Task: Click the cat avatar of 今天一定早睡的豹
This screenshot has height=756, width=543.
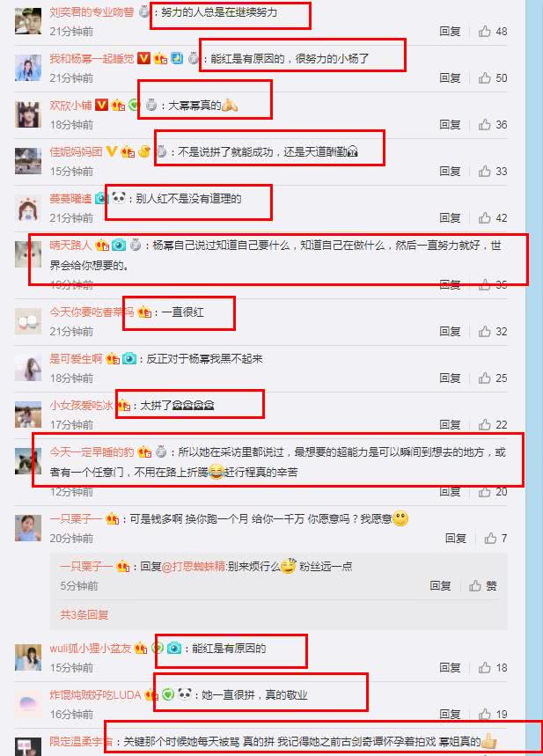Action: (x=28, y=461)
